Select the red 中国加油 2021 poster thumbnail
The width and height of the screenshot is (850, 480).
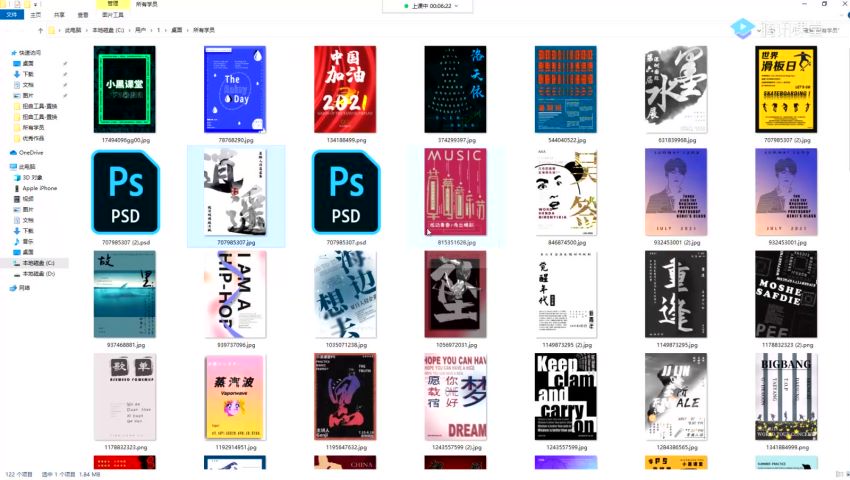[345, 89]
